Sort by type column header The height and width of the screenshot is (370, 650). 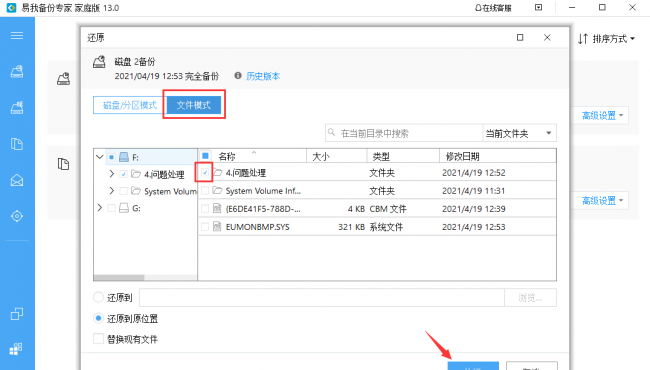coord(403,156)
